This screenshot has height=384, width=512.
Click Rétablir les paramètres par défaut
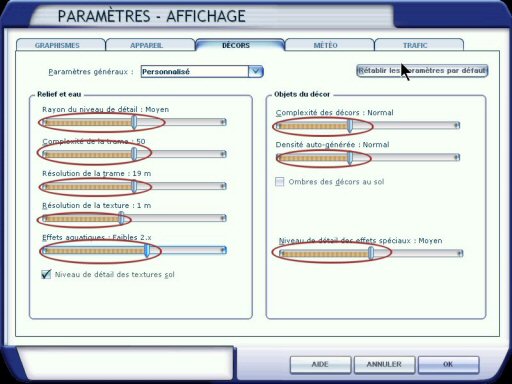[422, 71]
